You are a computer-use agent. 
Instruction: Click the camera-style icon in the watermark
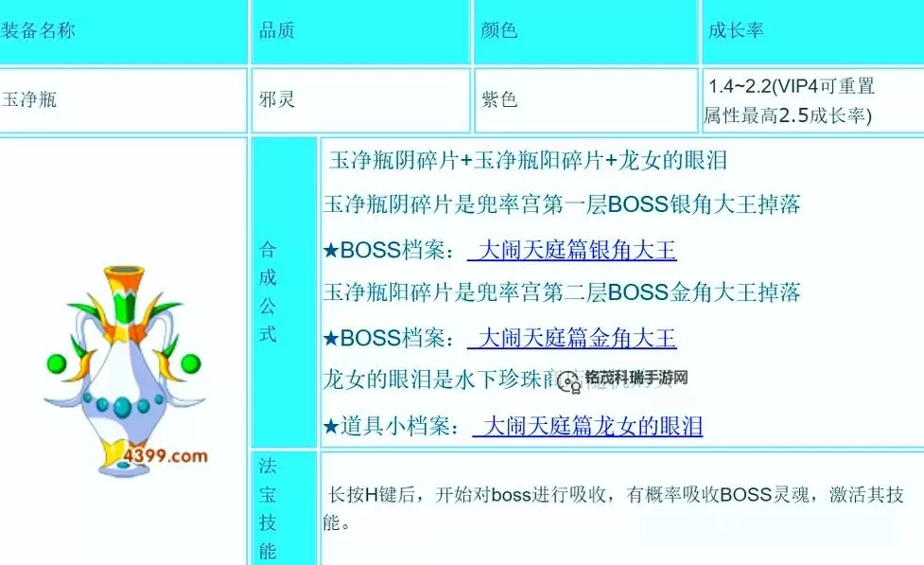568,378
